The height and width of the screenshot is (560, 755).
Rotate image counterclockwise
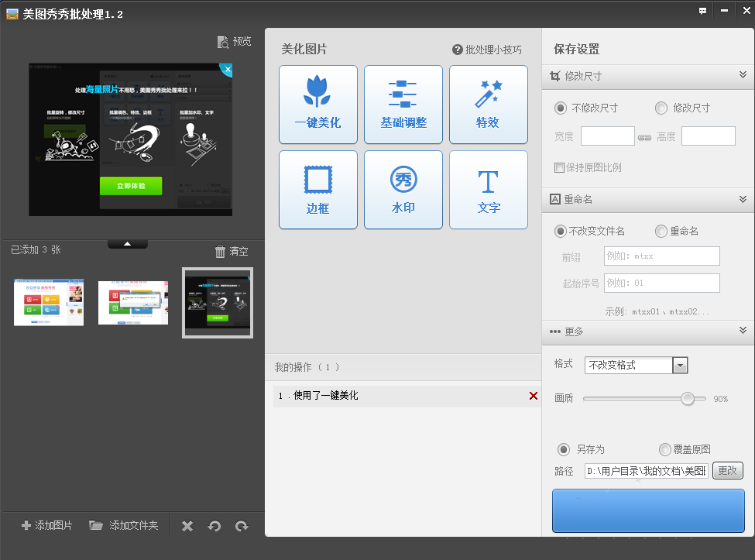tap(214, 526)
